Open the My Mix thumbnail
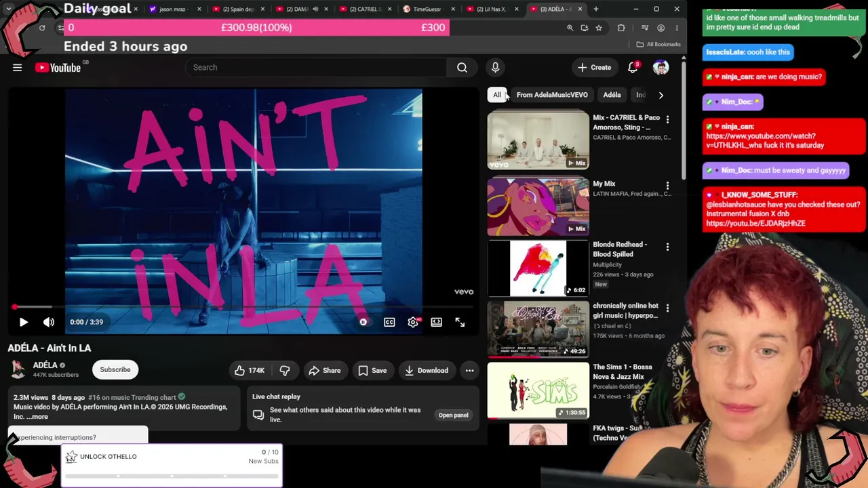 click(x=538, y=206)
